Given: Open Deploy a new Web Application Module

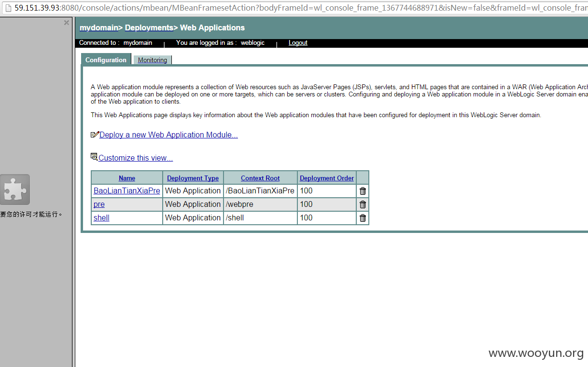Looking at the screenshot, I should 168,135.
